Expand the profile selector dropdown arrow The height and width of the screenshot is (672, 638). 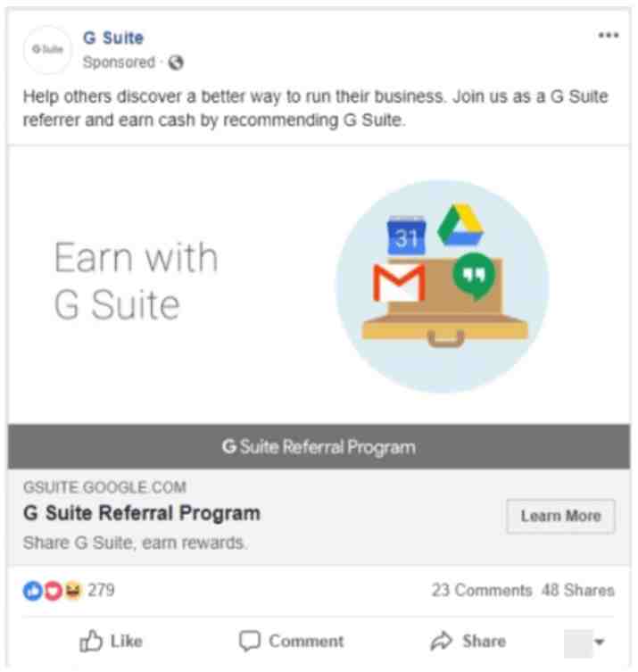600,642
